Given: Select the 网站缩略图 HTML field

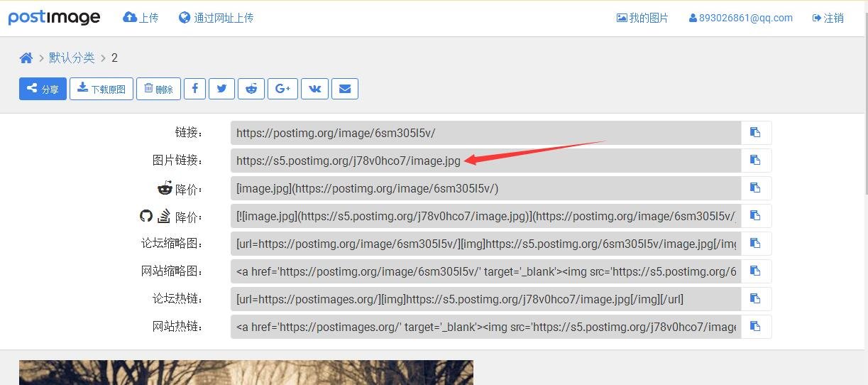Looking at the screenshot, I should [486, 271].
